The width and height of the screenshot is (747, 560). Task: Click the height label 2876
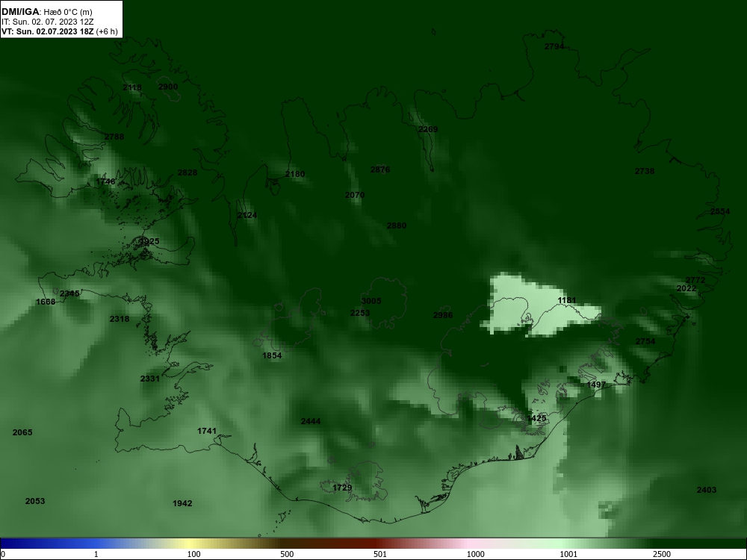click(x=380, y=169)
